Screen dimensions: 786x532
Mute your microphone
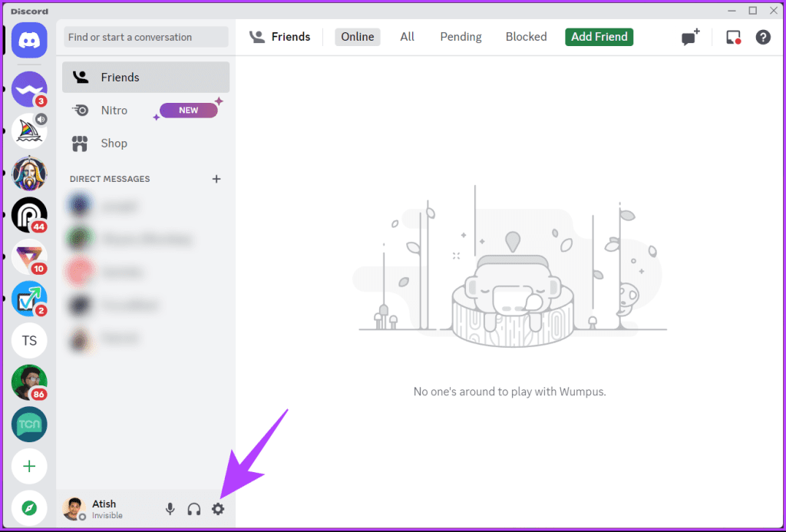pyautogui.click(x=170, y=509)
